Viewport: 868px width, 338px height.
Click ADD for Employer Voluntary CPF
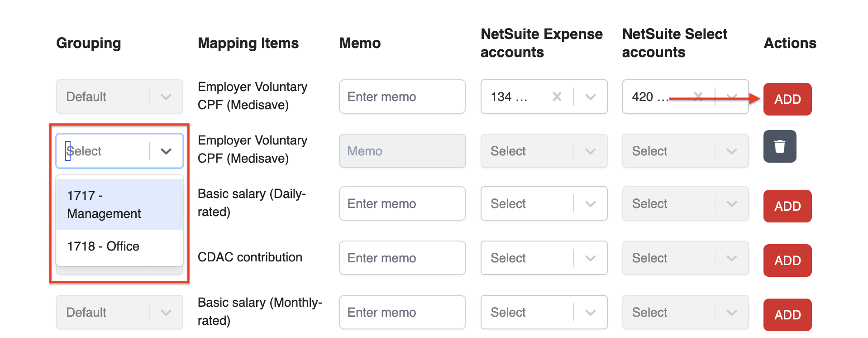click(787, 99)
